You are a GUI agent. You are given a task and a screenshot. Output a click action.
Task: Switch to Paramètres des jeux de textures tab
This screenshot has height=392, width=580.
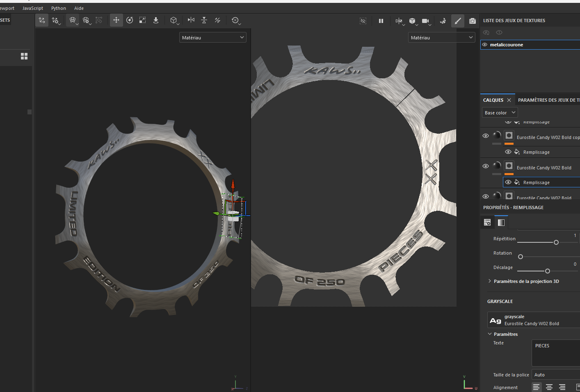(549, 100)
